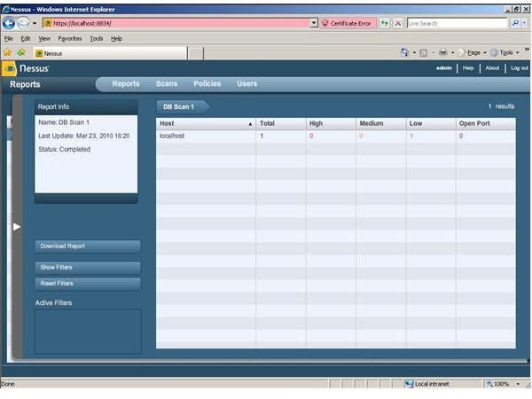The height and width of the screenshot is (399, 532).
Task: Click the DB Scan 1 breadcrumb
Action: point(183,107)
